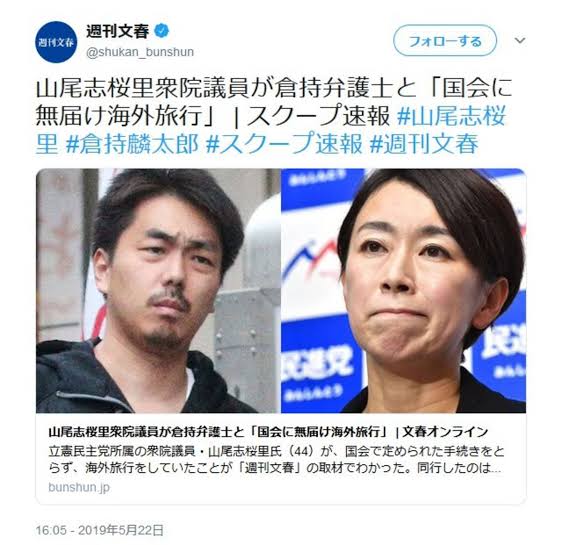Click the blue verified badge icon
562x545 pixels.
coord(162,31)
